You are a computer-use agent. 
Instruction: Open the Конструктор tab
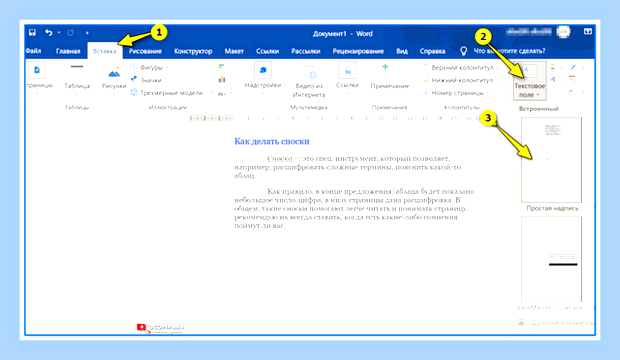pyautogui.click(x=193, y=51)
